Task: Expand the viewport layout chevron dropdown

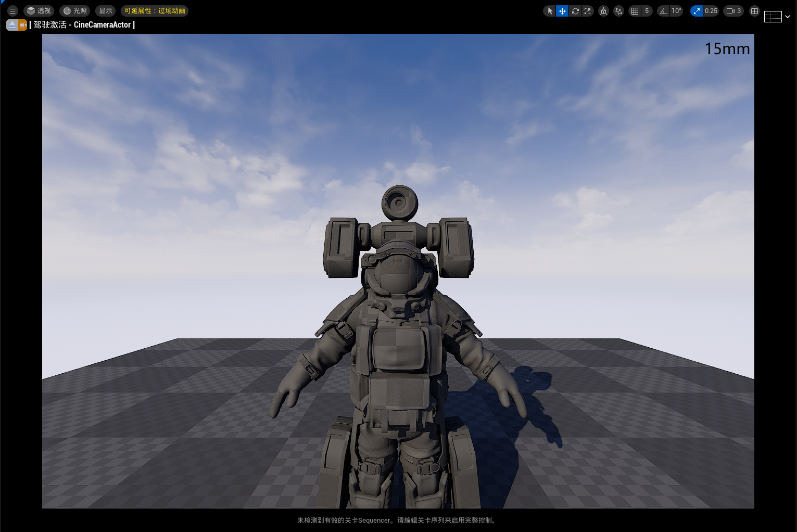Action: 788,17
